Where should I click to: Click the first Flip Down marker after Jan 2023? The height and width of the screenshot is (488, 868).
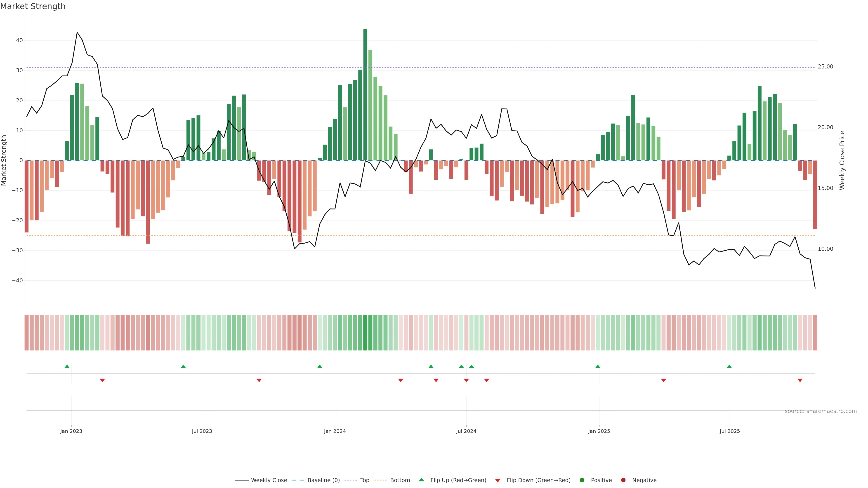click(x=102, y=380)
